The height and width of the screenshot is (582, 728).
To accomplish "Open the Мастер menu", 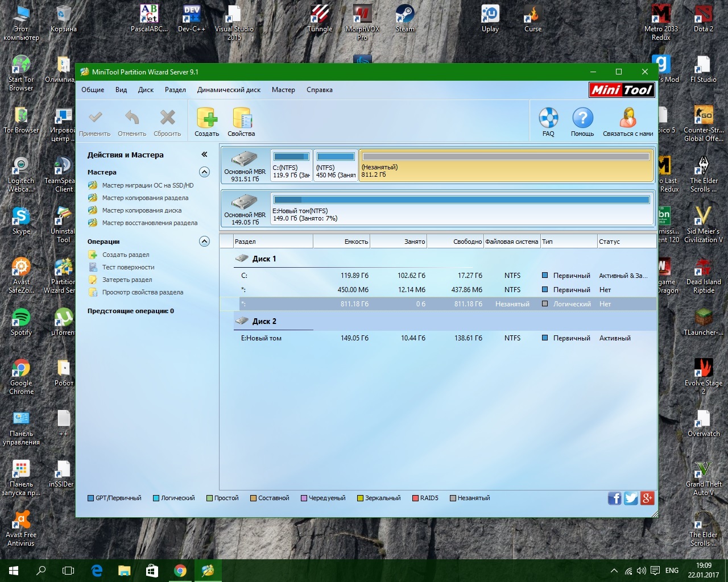I will tap(283, 90).
